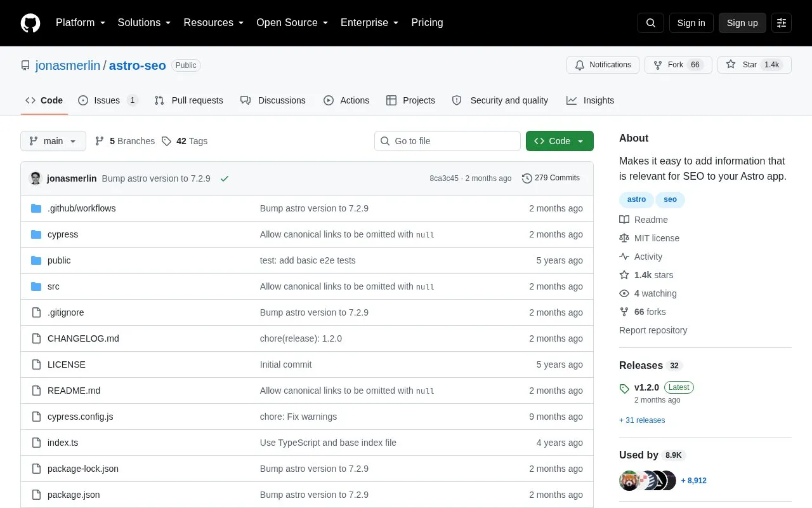Switch to the Insights tab
The image size is (812, 508).
click(x=591, y=100)
